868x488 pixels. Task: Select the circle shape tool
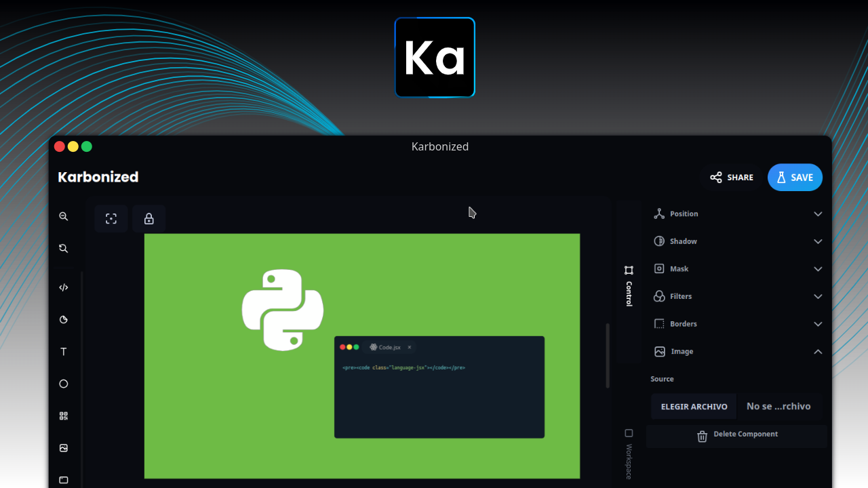click(64, 384)
